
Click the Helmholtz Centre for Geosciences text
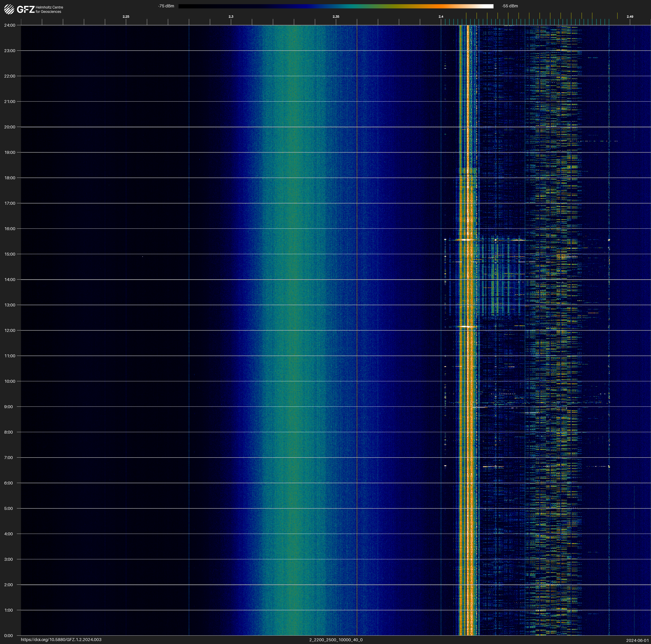(x=49, y=9)
